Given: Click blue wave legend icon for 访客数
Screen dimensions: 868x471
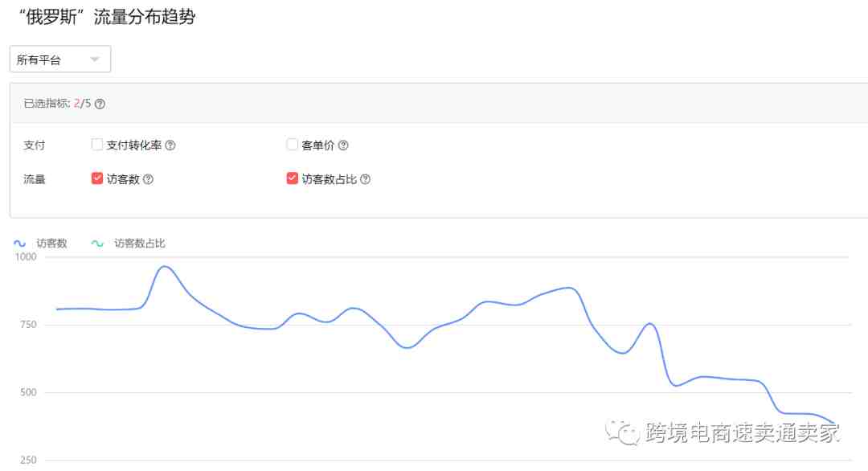Looking at the screenshot, I should pos(20,244).
